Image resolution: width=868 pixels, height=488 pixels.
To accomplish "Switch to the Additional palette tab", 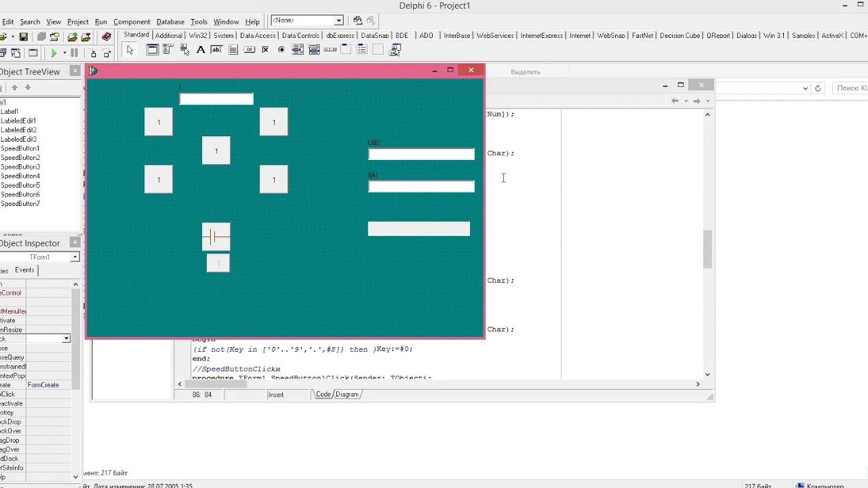I will click(168, 35).
